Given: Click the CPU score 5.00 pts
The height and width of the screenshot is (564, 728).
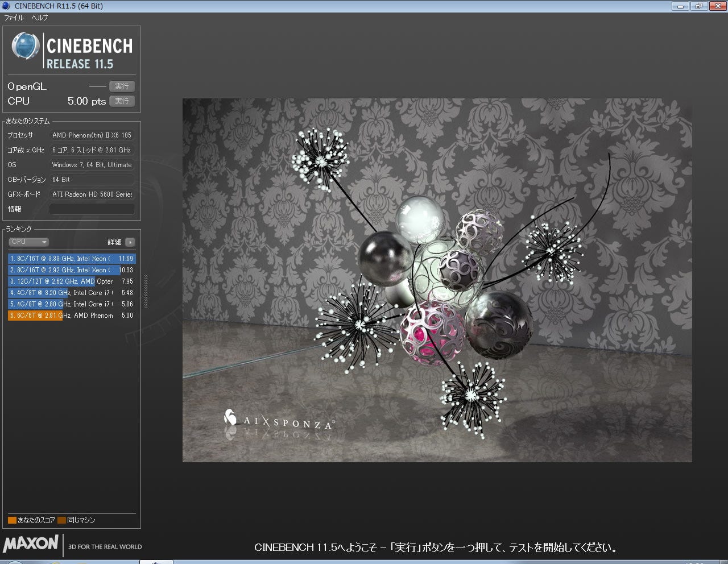Looking at the screenshot, I should [x=86, y=101].
